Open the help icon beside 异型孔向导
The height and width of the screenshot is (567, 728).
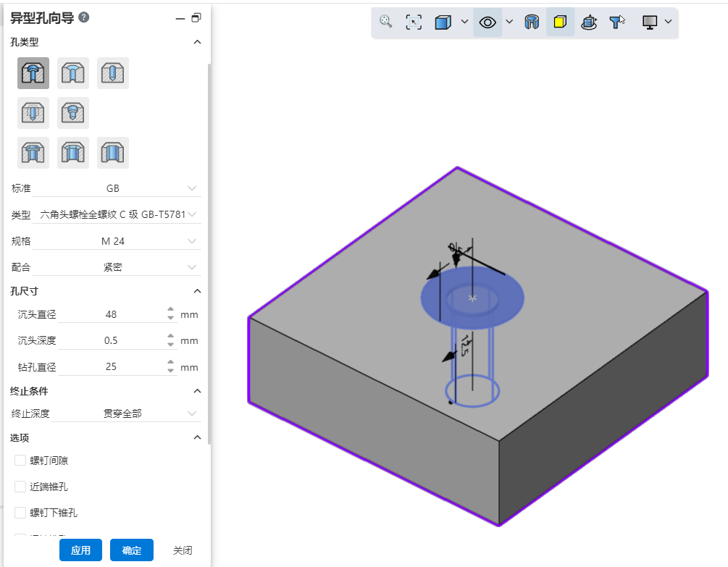[x=84, y=17]
